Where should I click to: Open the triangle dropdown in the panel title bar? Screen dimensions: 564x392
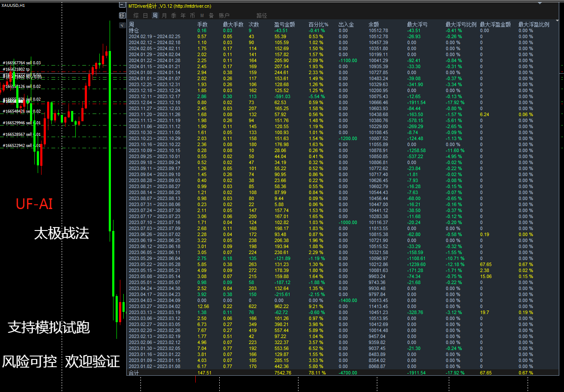pyautogui.click(x=540, y=3)
